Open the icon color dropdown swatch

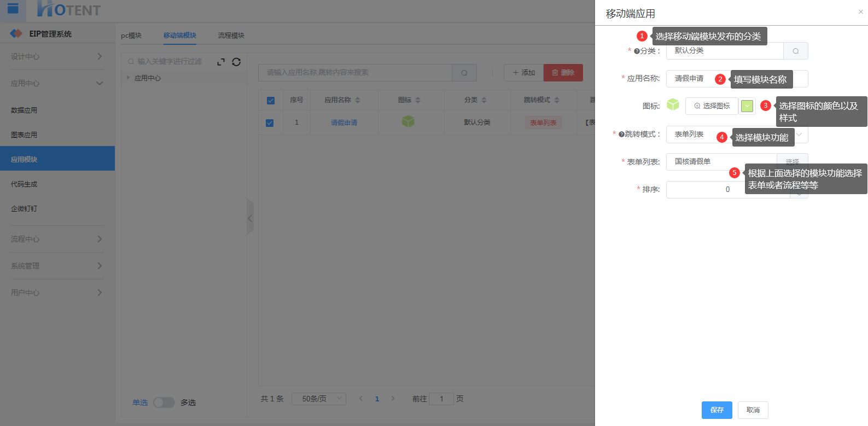747,106
